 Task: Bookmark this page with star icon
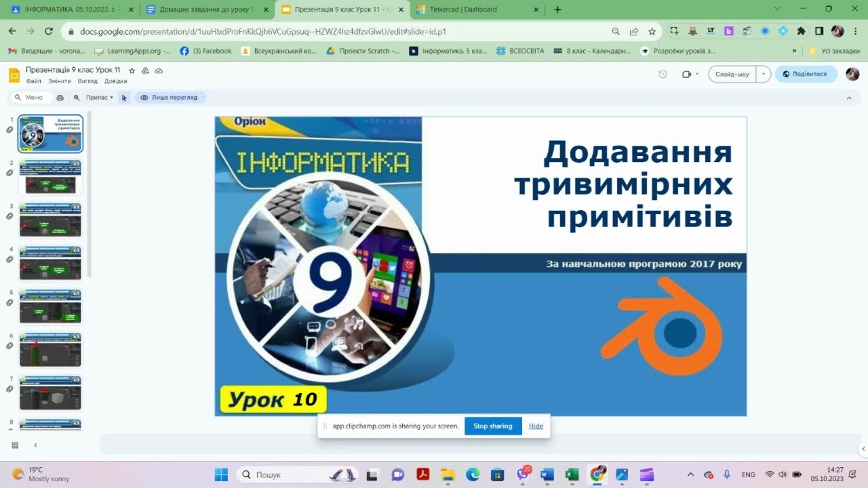tap(652, 31)
